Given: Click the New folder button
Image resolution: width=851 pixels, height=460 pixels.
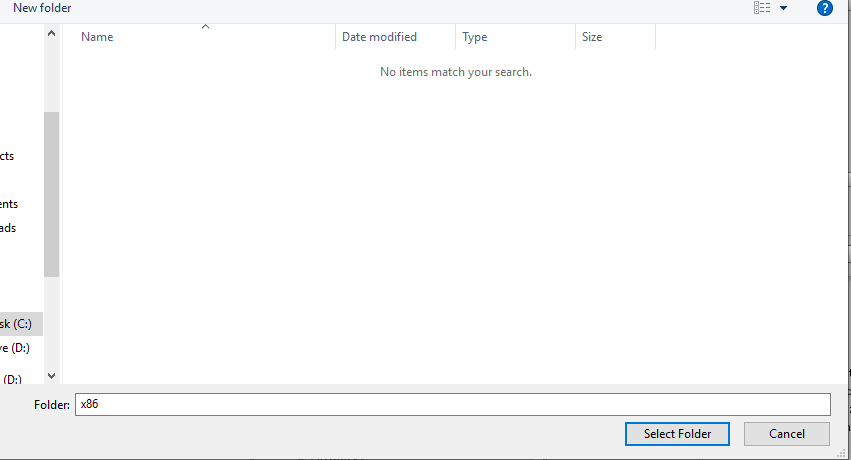Looking at the screenshot, I should tap(42, 8).
